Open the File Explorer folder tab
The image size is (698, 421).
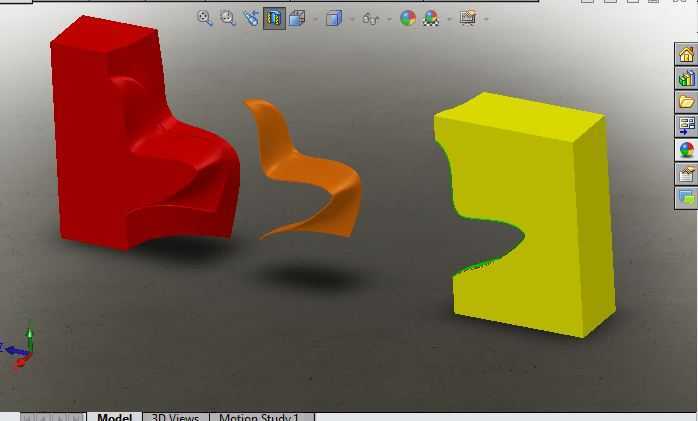[x=686, y=102]
